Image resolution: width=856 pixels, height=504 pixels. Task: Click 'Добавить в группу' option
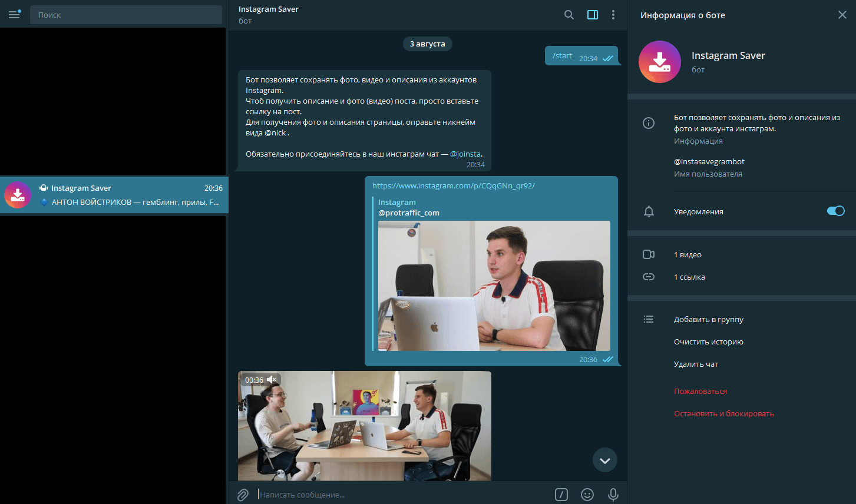pos(709,320)
